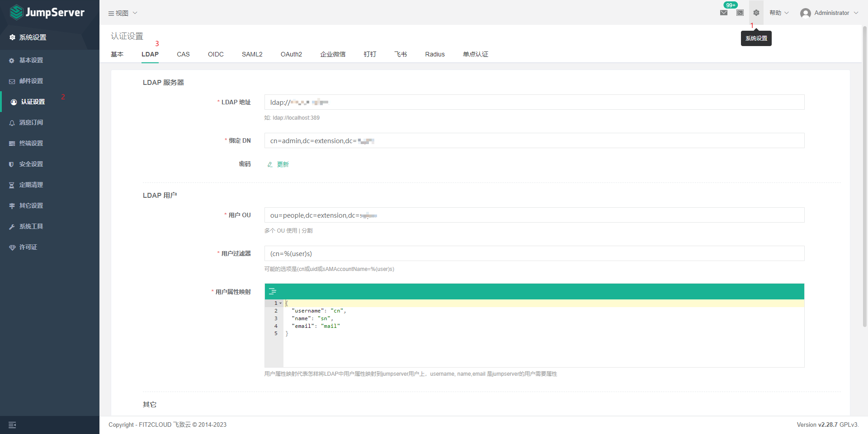Click the Copyright FIT2CLOUD footer text

click(167, 425)
